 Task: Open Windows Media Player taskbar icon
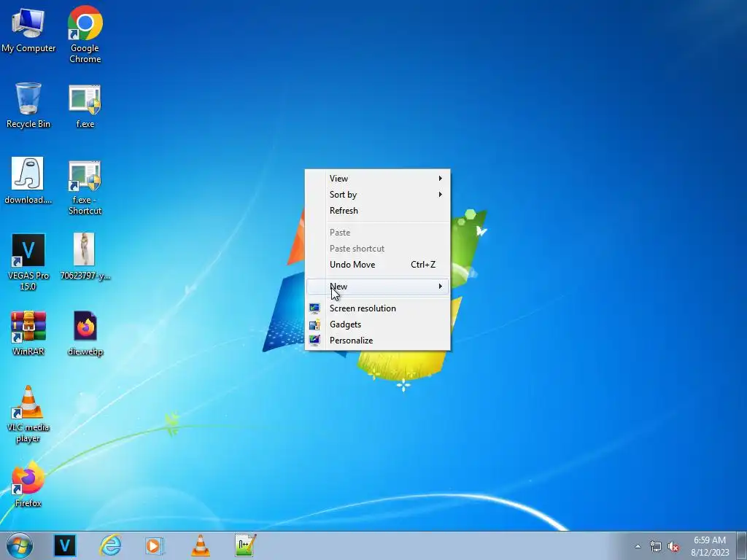click(x=155, y=545)
